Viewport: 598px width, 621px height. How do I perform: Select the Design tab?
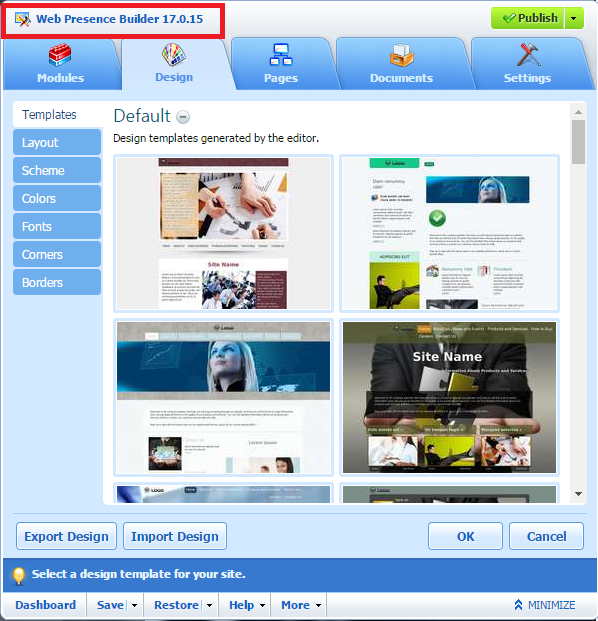174,65
